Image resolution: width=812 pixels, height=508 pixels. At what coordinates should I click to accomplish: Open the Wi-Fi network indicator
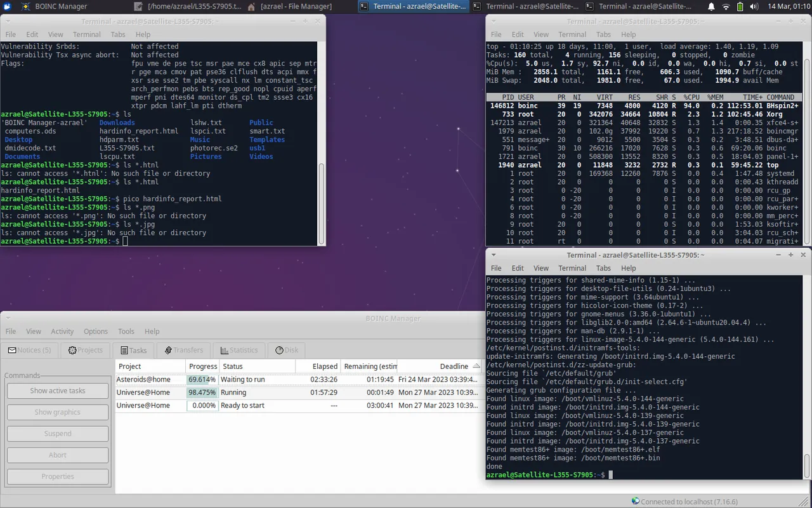726,6
